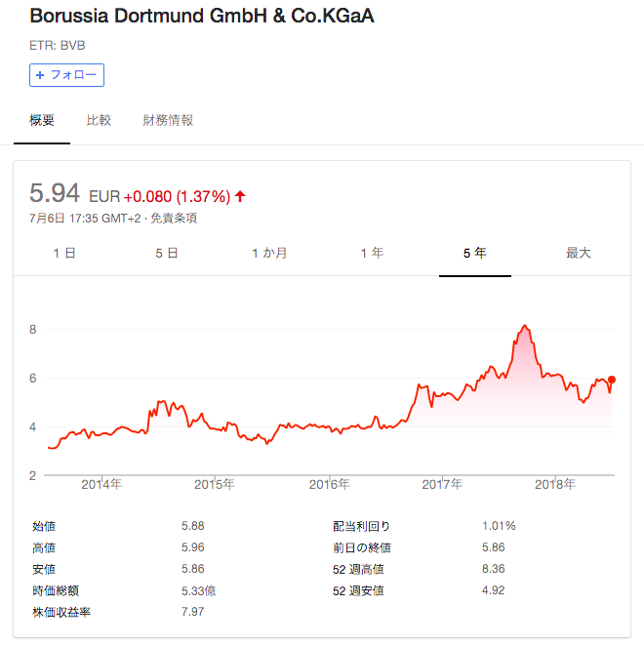644x646 pixels.
Task: Click the Borussia Dortmund GmbH & Co.KGaA title
Action: point(202,16)
